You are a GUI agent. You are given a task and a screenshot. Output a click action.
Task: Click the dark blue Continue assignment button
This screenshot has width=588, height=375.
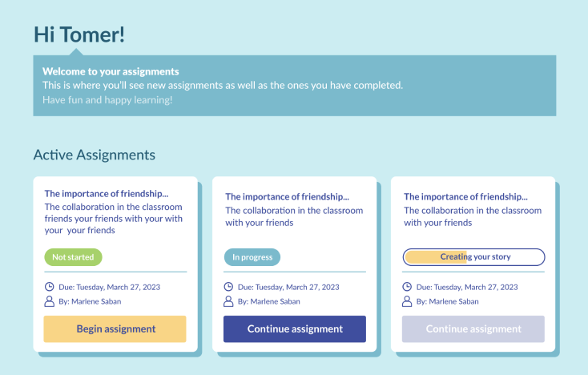[x=295, y=329]
